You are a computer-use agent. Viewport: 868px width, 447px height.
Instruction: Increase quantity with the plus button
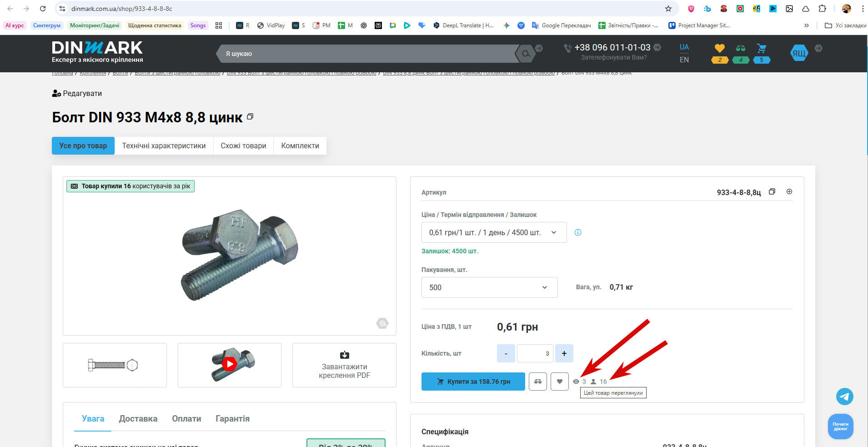click(x=564, y=353)
